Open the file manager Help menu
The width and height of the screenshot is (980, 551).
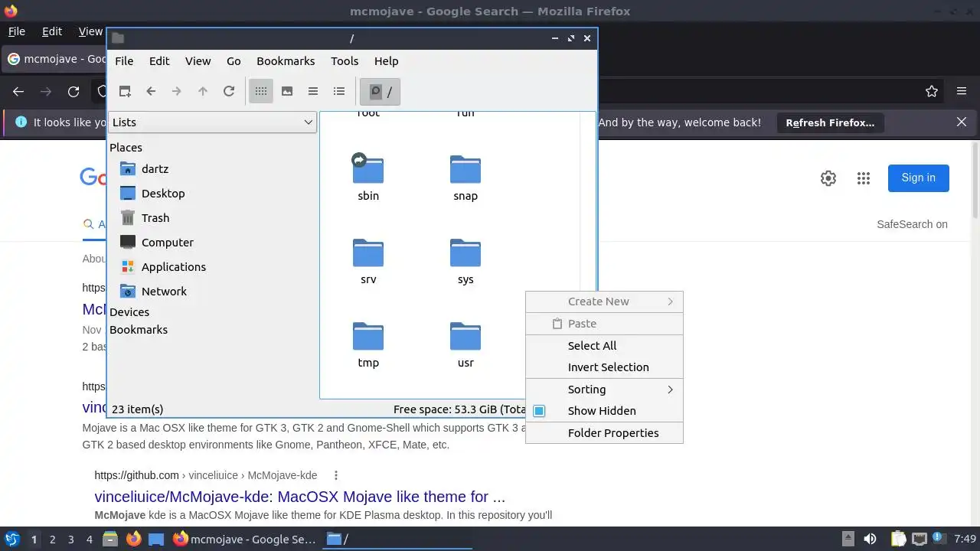386,61
